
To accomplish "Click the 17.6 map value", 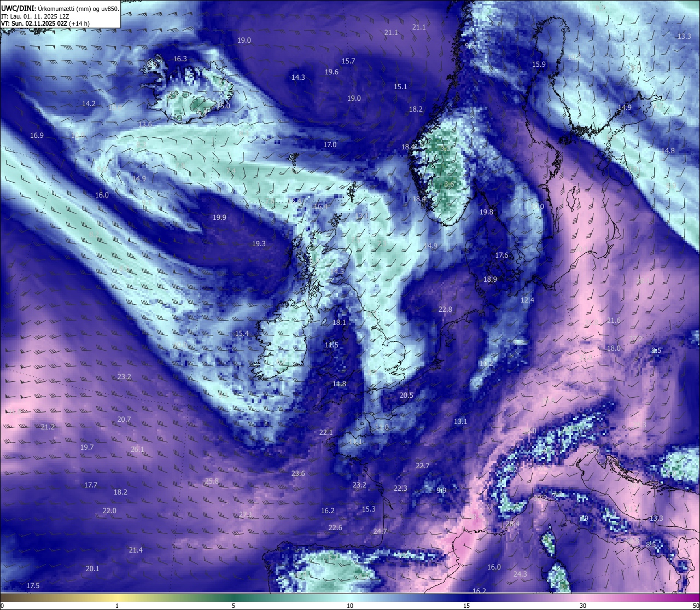I will coord(501,255).
